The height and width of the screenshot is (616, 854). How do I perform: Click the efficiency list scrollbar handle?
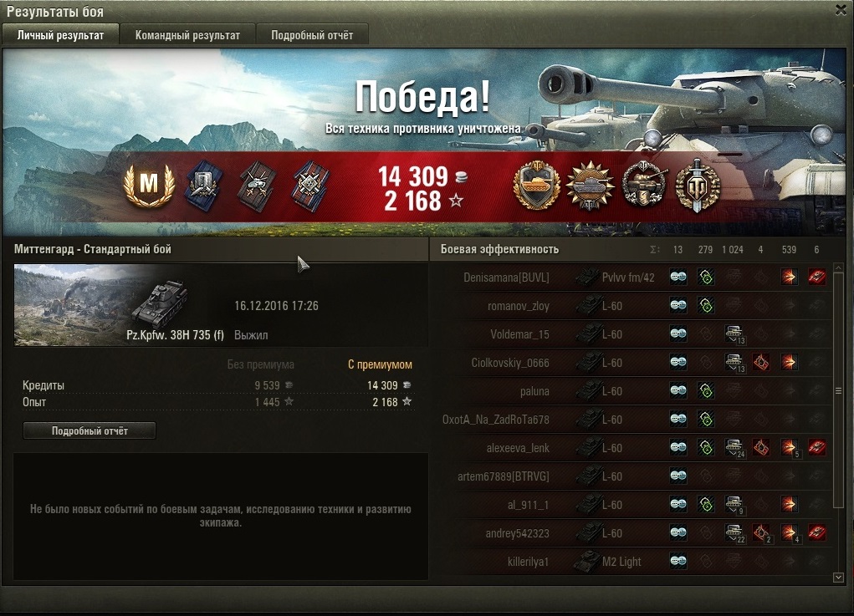coord(839,390)
